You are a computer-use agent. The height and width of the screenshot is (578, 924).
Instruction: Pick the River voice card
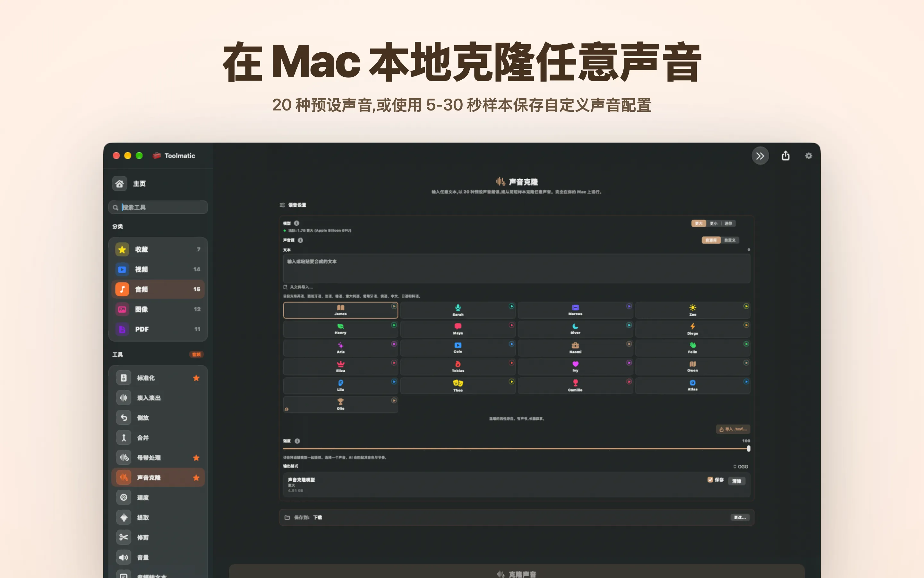tap(575, 329)
